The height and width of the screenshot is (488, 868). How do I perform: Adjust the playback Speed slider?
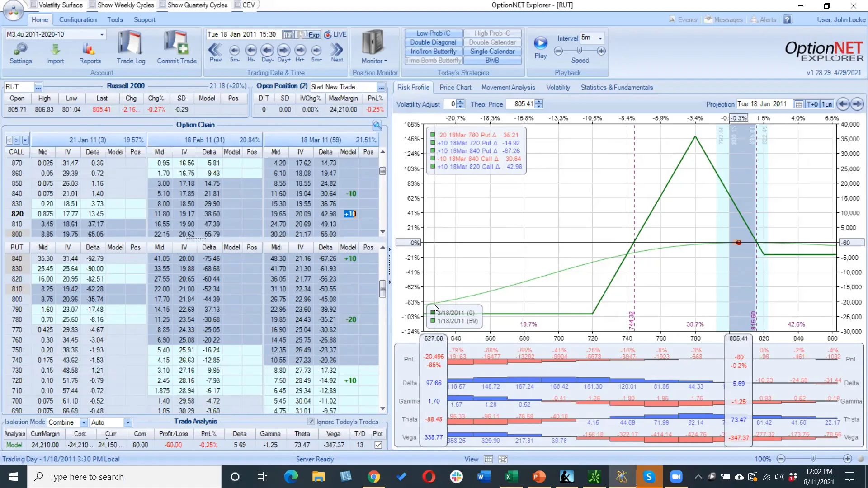[x=580, y=51]
